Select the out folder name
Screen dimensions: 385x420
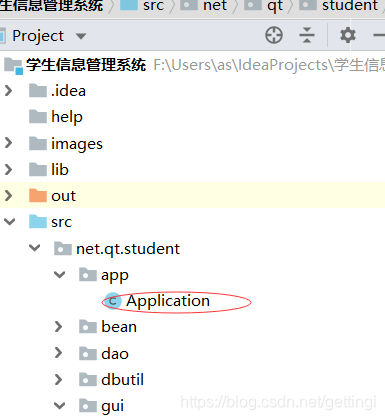[x=63, y=196]
